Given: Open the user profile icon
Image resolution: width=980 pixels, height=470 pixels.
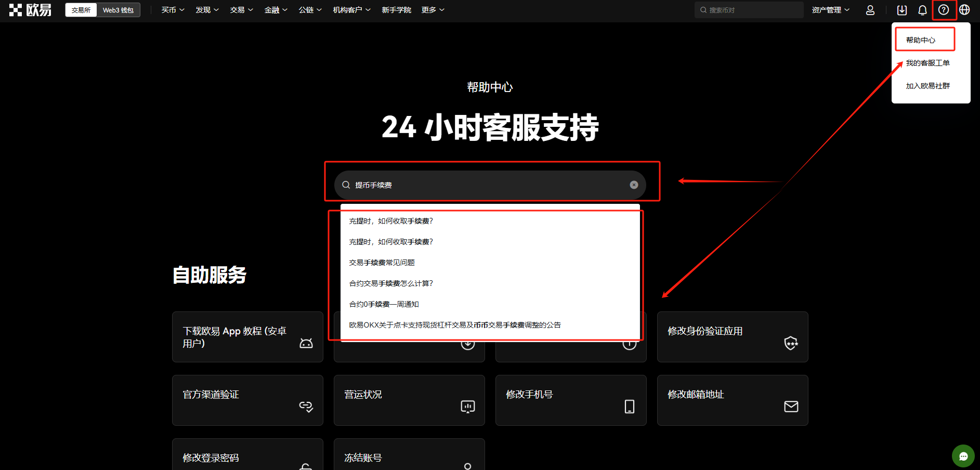Looking at the screenshot, I should tap(870, 10).
